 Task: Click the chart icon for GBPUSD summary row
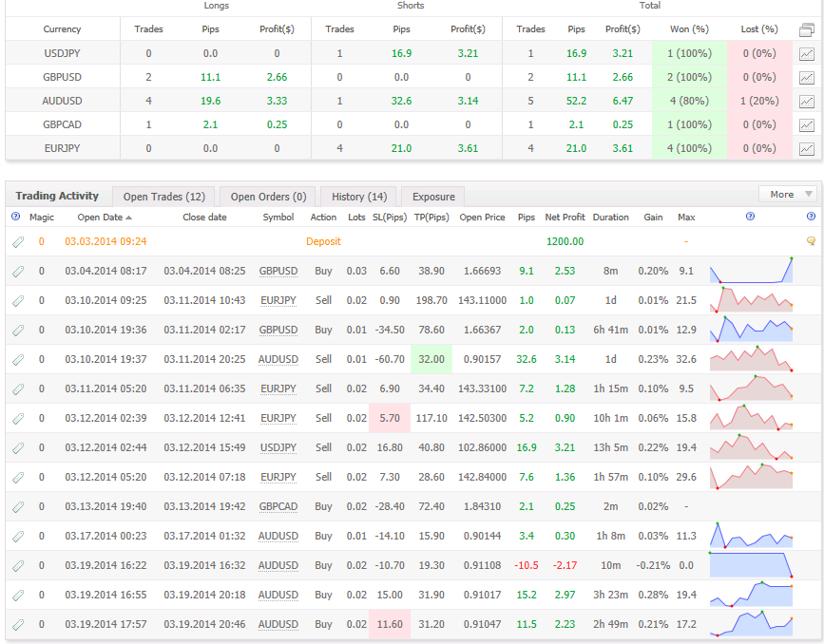tap(807, 77)
